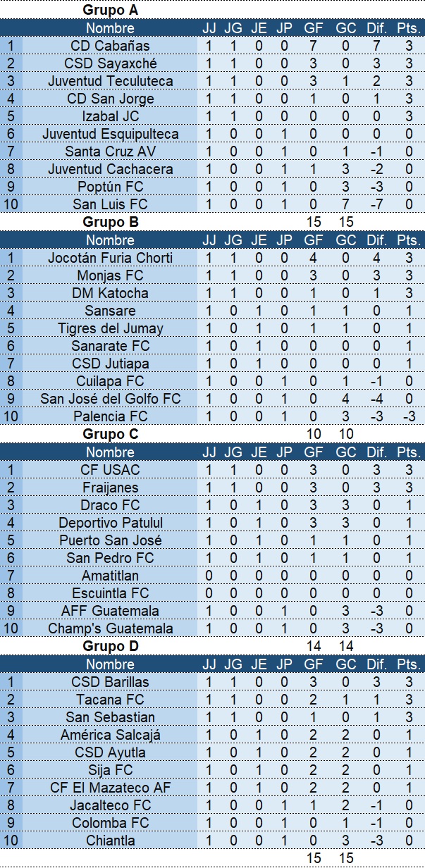Viewport: 425px width, 868px height.
Task: Select the Grupo D heading cell
Action: 110,646
